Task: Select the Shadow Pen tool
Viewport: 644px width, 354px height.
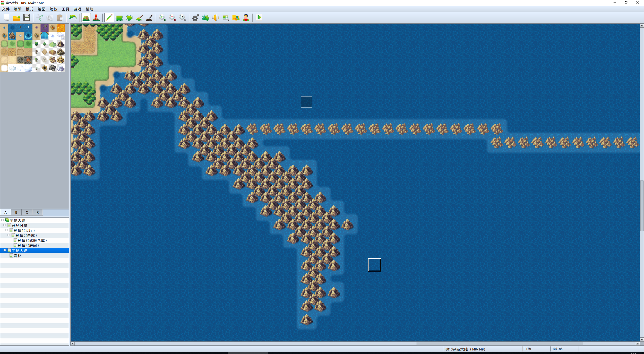Action: [149, 18]
